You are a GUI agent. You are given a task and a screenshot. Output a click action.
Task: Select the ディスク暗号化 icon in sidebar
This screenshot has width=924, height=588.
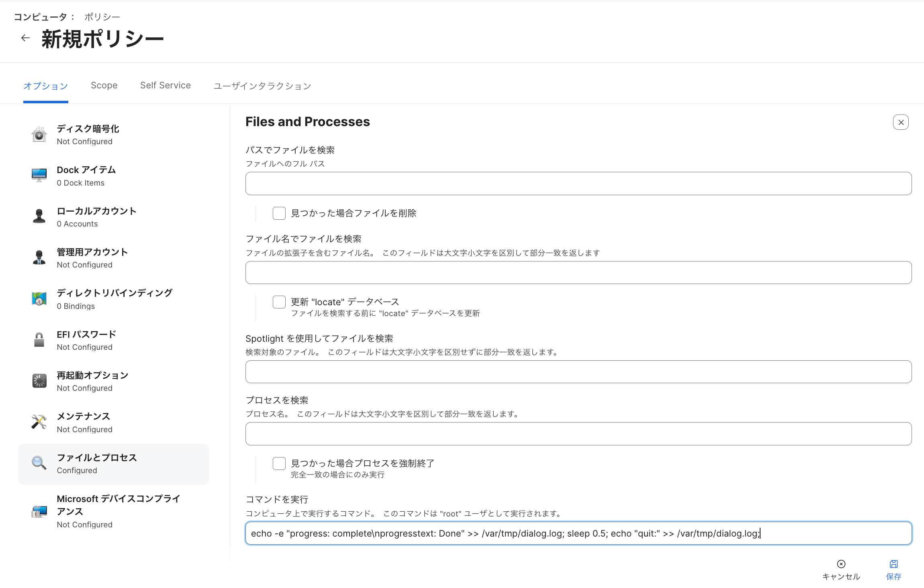click(39, 135)
